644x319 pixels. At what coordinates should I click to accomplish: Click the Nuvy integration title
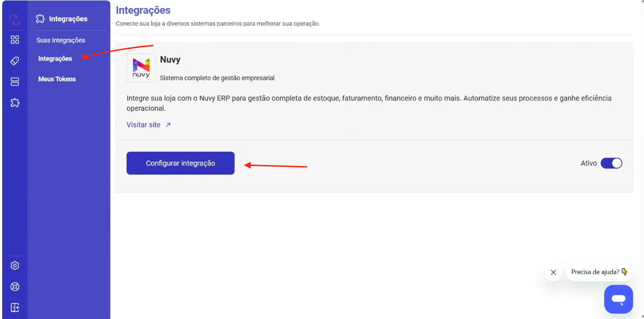tap(170, 60)
